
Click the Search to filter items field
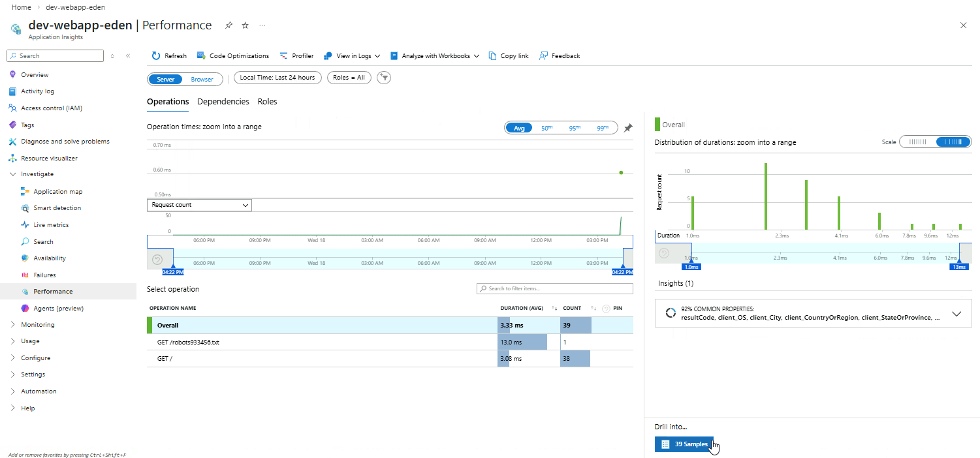(554, 288)
